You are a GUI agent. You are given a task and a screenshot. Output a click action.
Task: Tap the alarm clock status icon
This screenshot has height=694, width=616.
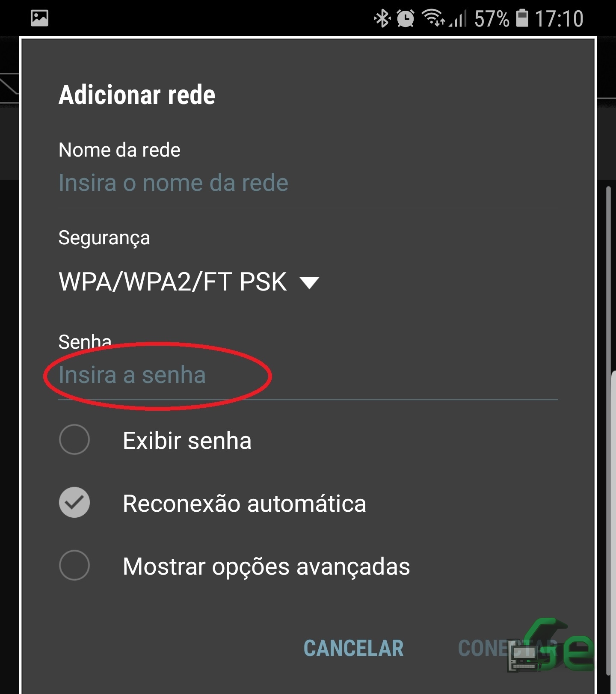[x=405, y=18]
